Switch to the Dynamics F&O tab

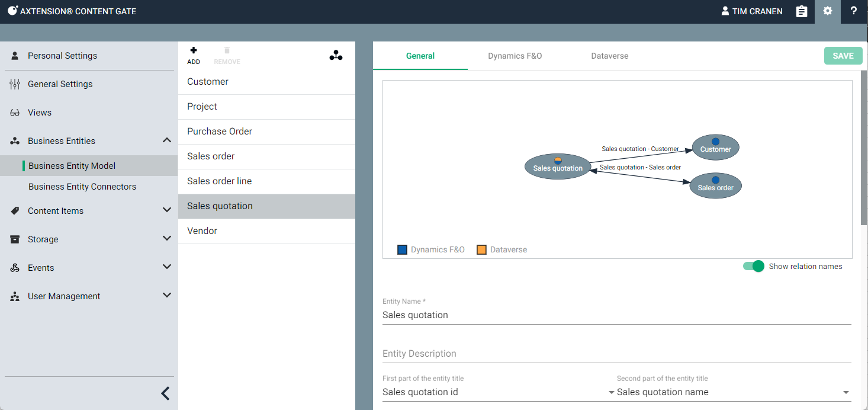click(515, 56)
